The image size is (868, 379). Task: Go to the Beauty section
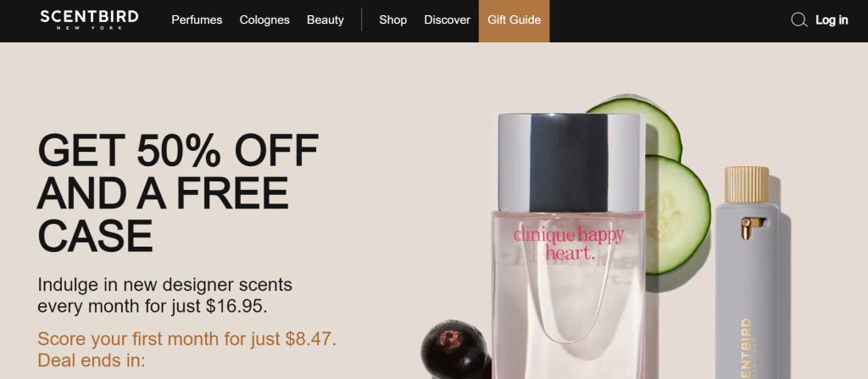coord(325,20)
